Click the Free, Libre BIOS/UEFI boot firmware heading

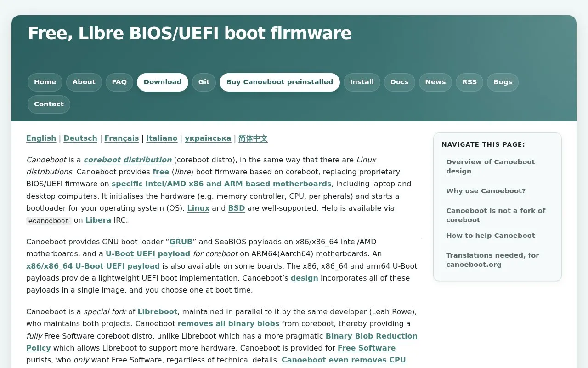(190, 34)
